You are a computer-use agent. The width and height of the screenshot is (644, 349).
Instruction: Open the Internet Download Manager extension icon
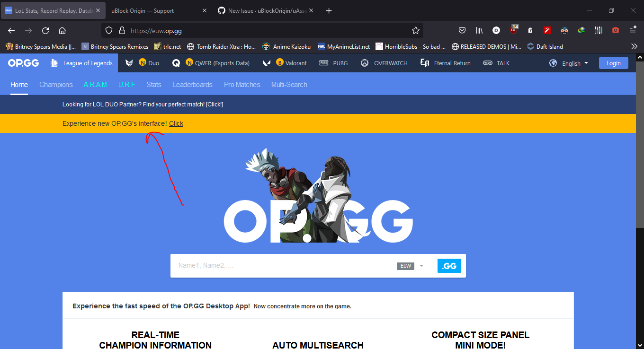tap(581, 30)
